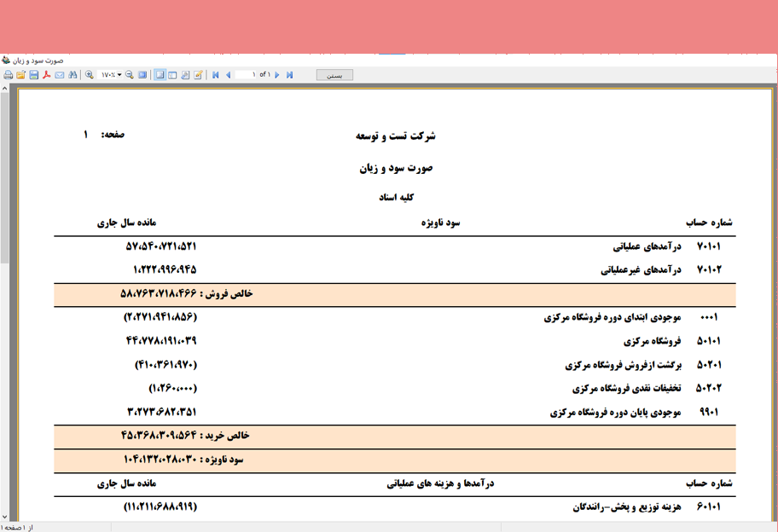Click row هزینه توزیع و پخش-رانندگان
The height and width of the screenshot is (532, 778).
[x=395, y=507]
